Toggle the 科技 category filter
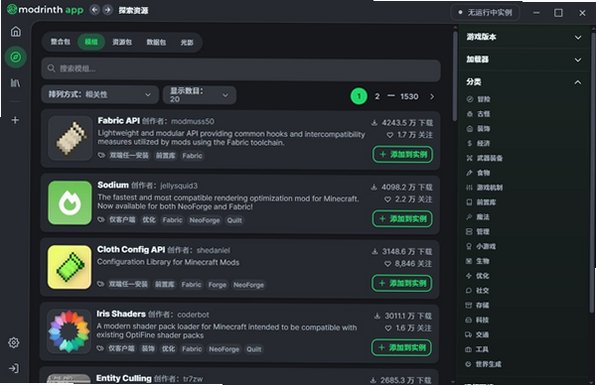Screen dimensions: 596x385 point(477,320)
